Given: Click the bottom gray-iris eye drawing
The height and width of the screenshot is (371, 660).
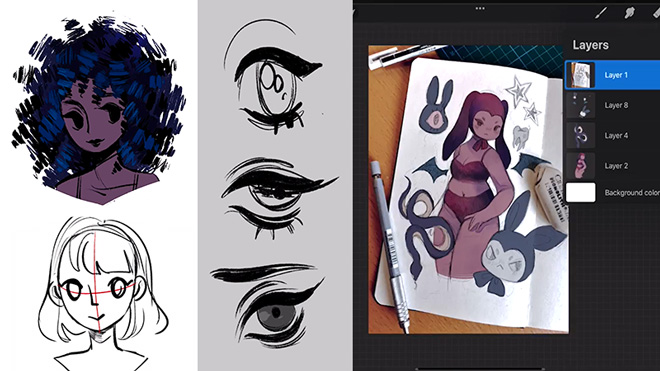Looking at the screenshot, I should [x=269, y=306].
